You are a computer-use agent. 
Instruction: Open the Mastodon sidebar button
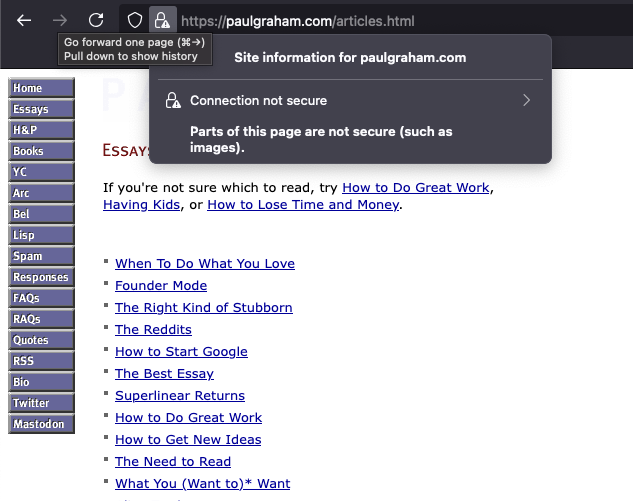[41, 424]
